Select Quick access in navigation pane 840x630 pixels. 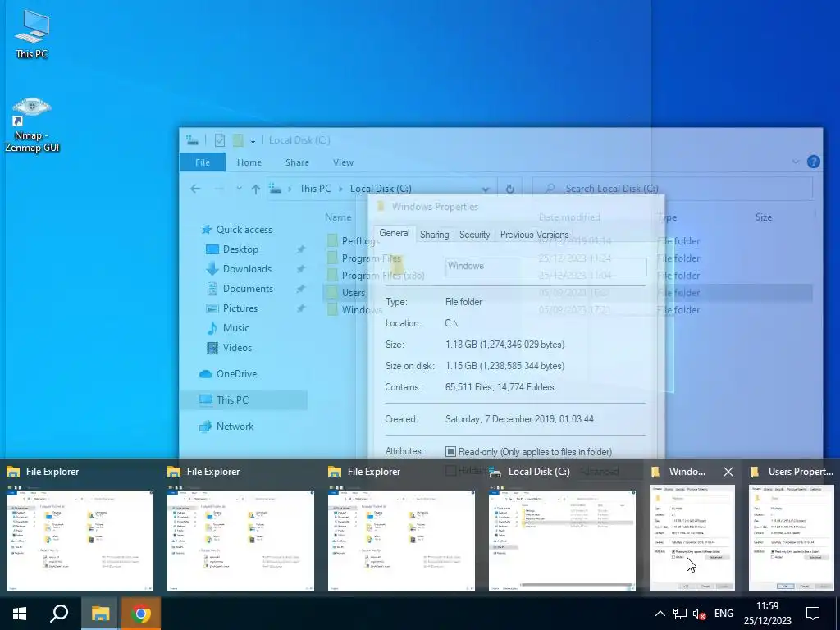(244, 230)
